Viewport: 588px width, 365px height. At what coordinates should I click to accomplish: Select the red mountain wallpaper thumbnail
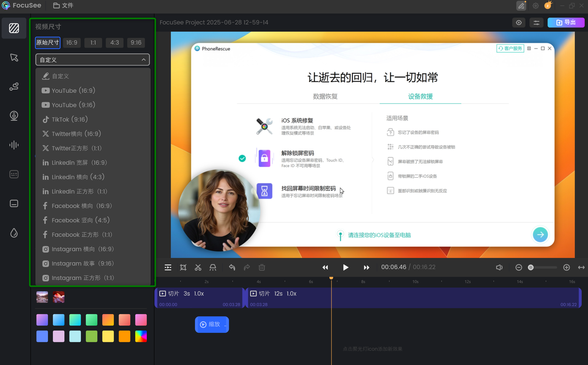coord(59,297)
